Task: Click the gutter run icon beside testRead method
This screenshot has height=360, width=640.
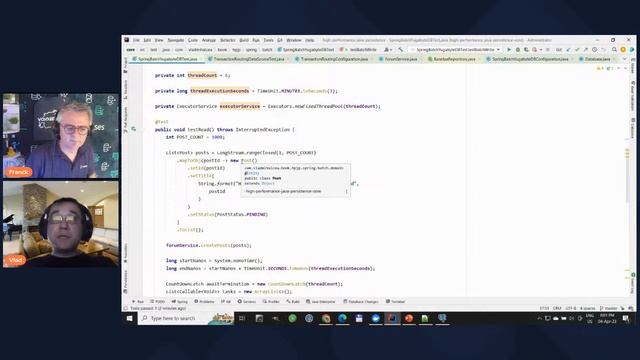Action: [133, 129]
